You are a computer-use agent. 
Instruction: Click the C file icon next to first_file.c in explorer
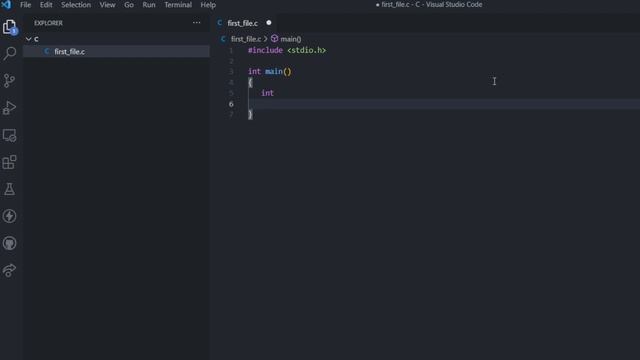pyautogui.click(x=47, y=51)
